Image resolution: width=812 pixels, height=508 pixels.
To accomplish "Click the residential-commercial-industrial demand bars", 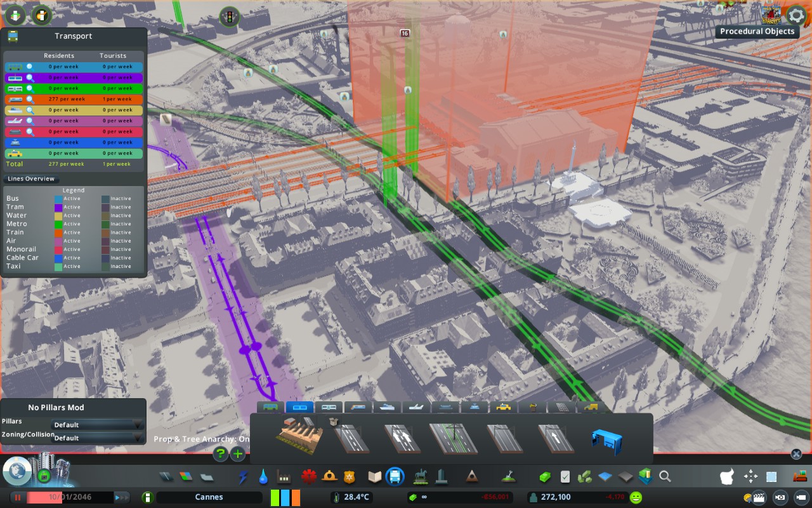I will tap(285, 497).
